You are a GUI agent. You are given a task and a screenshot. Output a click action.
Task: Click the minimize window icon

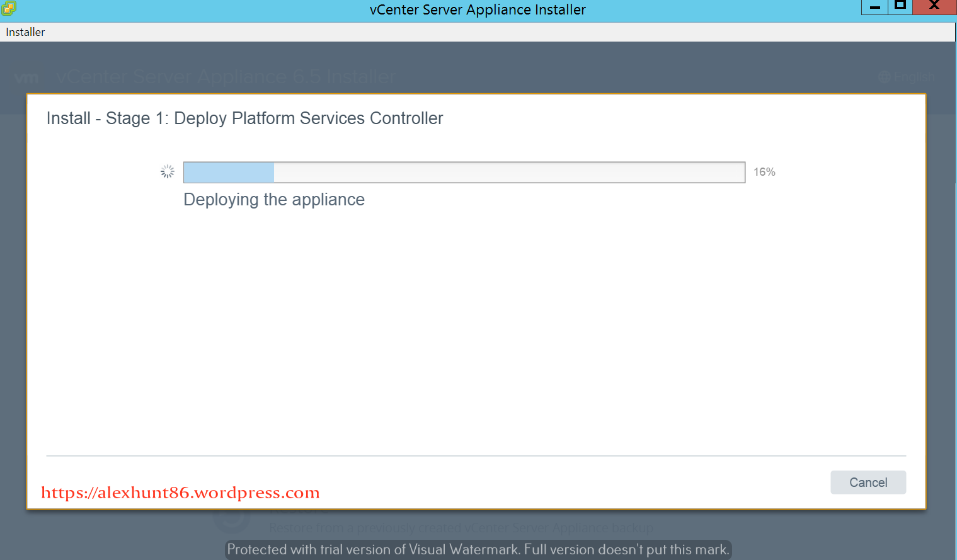click(874, 8)
